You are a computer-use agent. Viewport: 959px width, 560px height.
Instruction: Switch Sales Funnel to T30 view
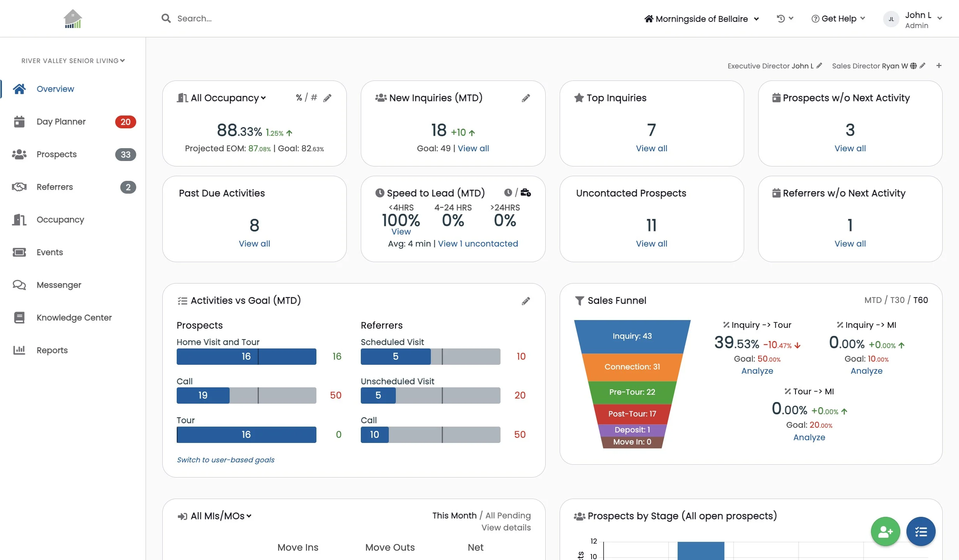point(897,300)
